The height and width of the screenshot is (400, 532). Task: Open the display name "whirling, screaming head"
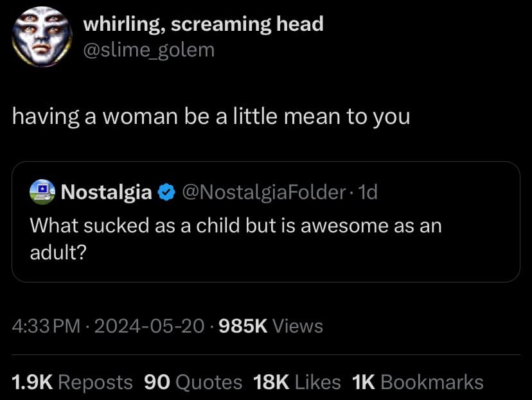pyautogui.click(x=203, y=25)
